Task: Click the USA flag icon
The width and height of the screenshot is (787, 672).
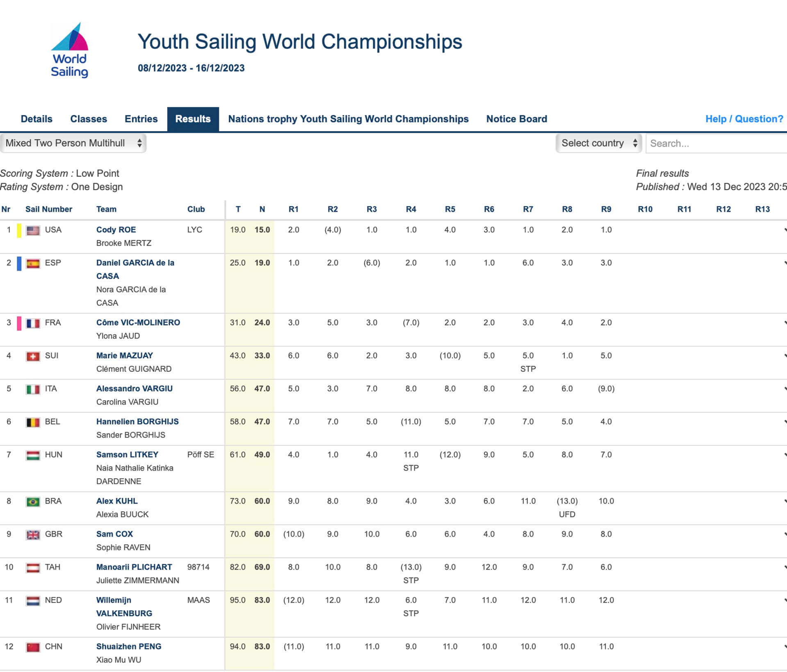Action: click(x=33, y=230)
